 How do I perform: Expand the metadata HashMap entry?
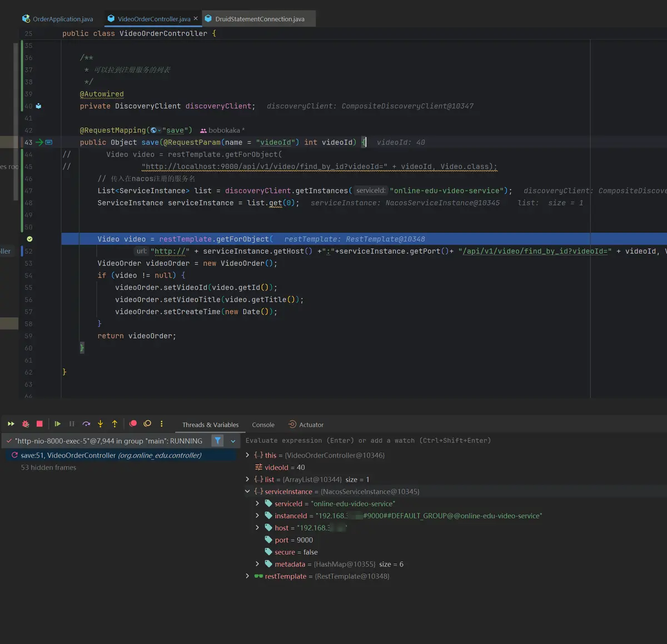point(257,564)
